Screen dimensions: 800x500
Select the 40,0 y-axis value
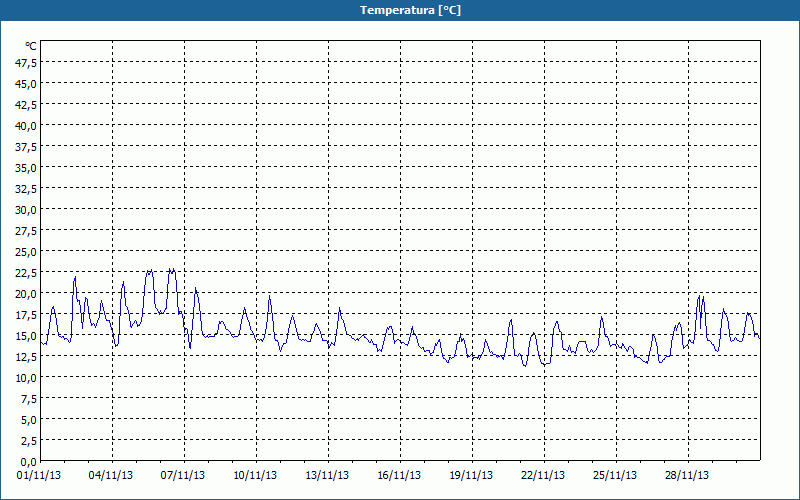coord(27,126)
